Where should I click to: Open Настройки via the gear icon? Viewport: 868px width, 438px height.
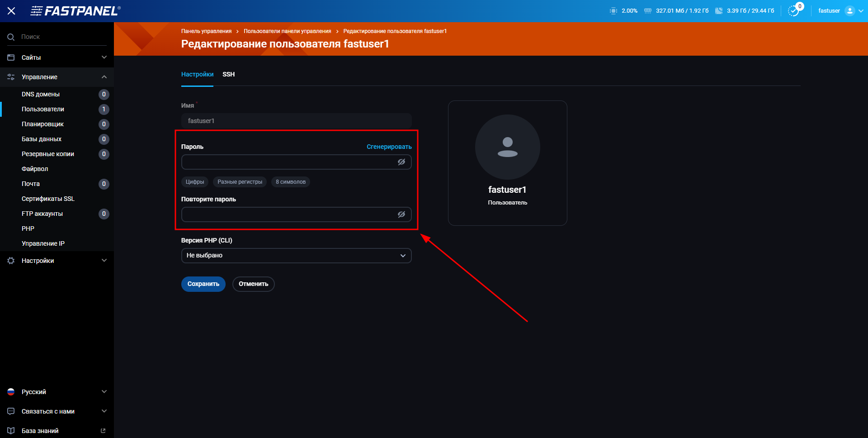[10, 261]
